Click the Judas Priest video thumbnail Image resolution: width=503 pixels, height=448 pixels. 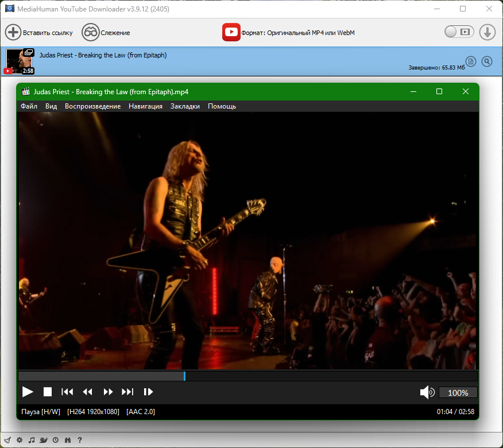[20, 61]
